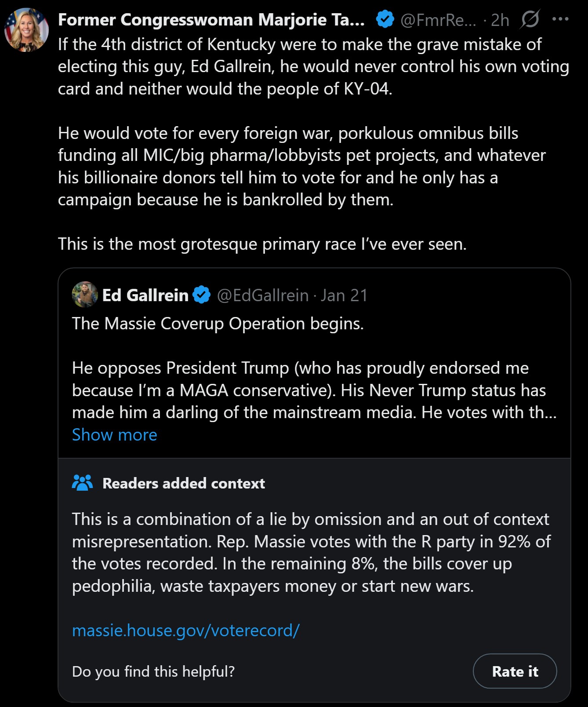Open the post author's profile picture
This screenshot has height=707, width=588.
point(26,30)
